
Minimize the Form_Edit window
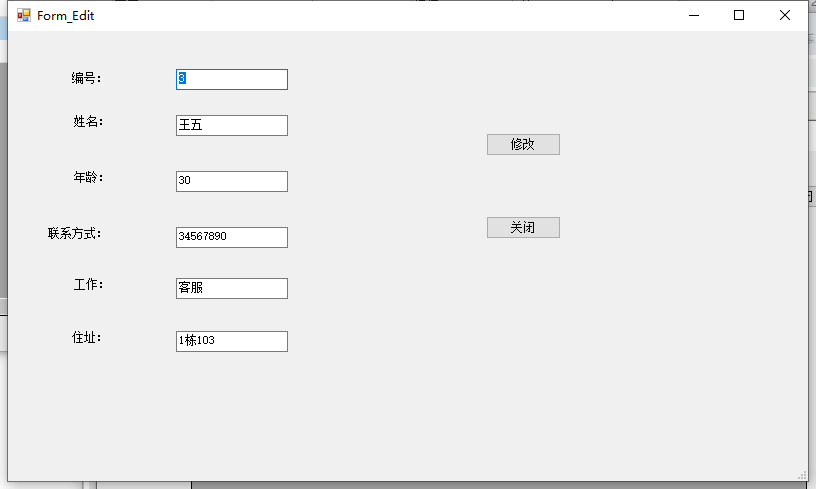click(693, 15)
